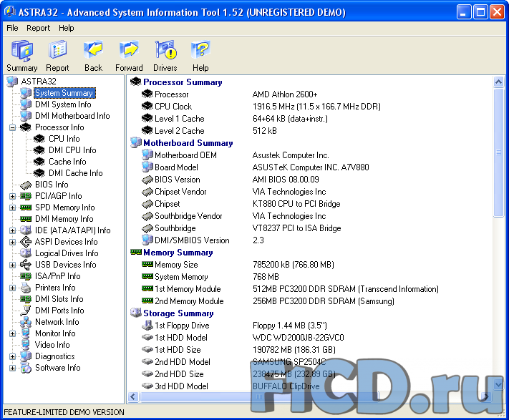The width and height of the screenshot is (509, 420).
Task: Click the ASPI Devices Info icon
Action: 26,242
